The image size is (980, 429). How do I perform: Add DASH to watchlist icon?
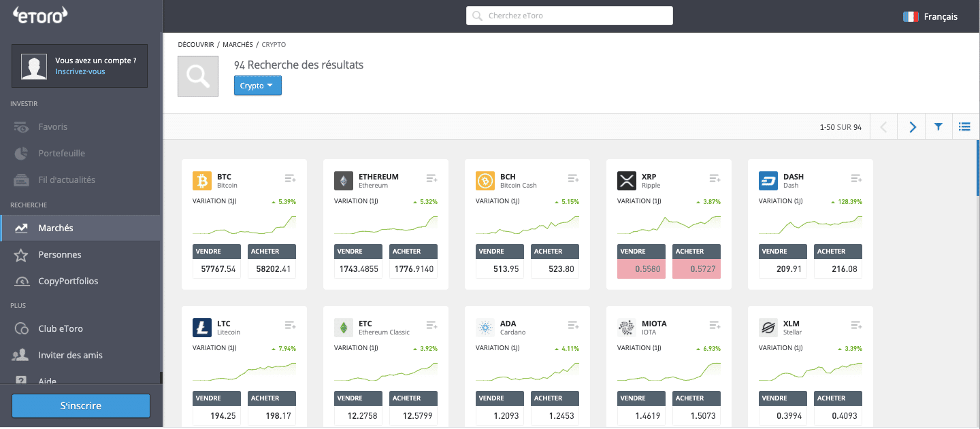pyautogui.click(x=856, y=178)
